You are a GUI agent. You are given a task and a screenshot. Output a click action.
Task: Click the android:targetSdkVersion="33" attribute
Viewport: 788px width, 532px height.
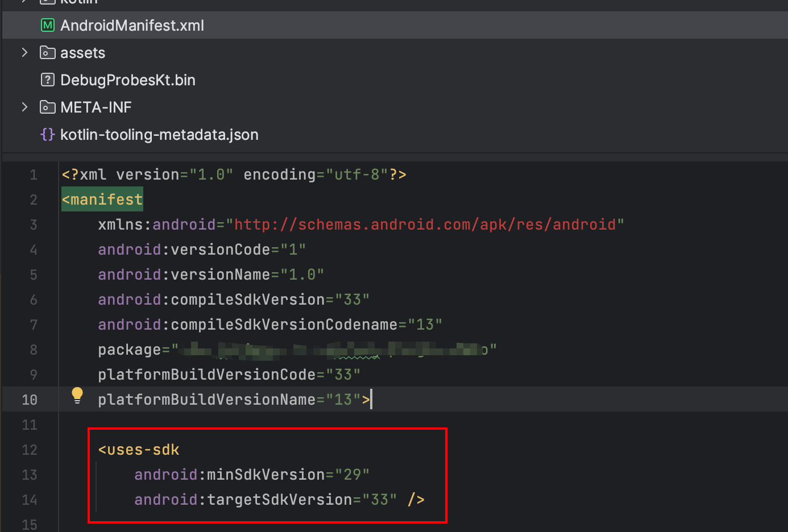(x=266, y=500)
